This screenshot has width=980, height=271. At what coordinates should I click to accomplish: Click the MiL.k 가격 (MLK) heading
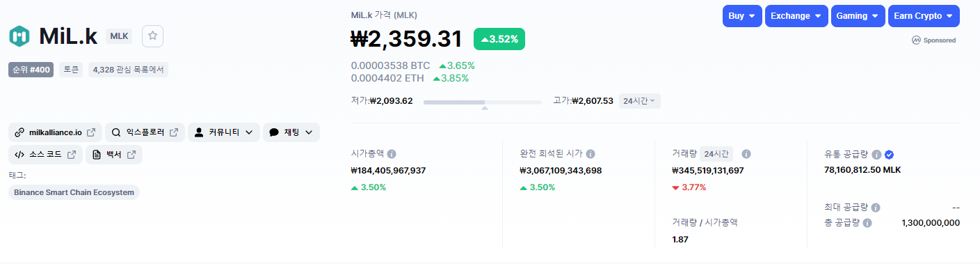tap(384, 15)
